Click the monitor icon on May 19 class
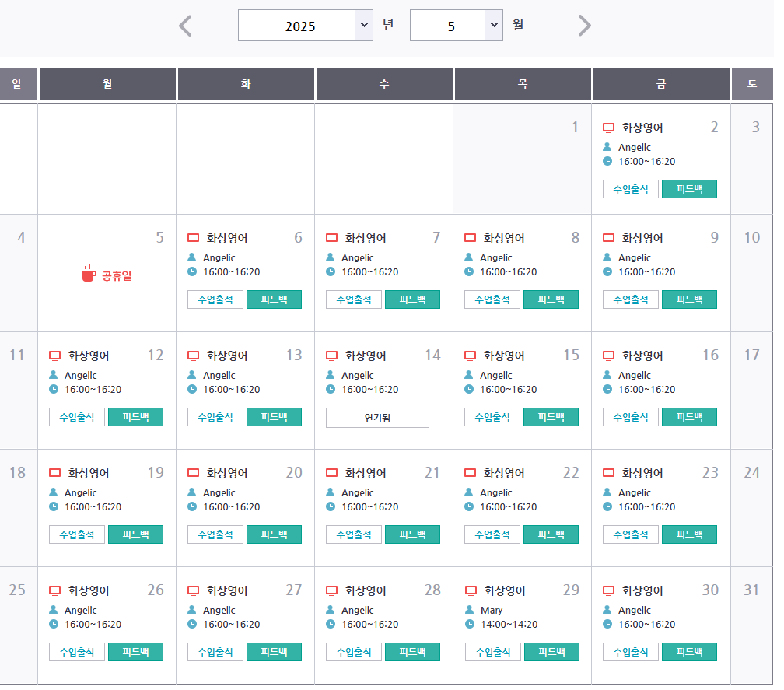784x690 pixels. [54, 473]
